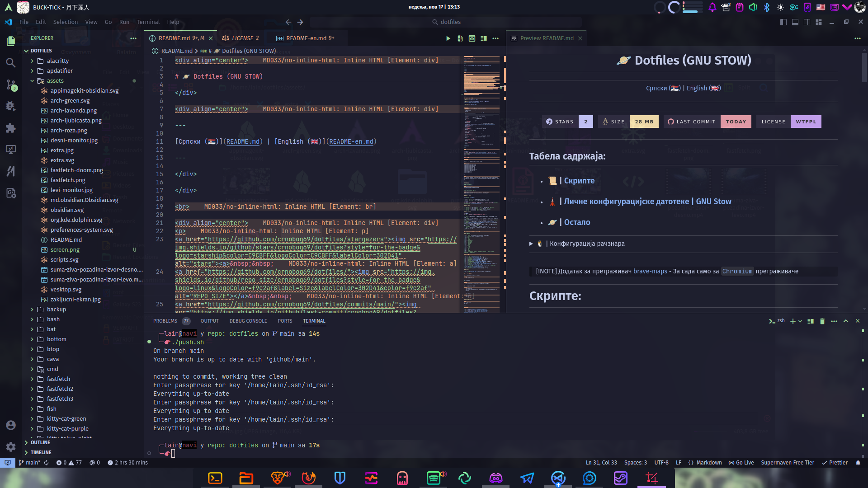Open the Terminal menu
Image resolution: width=868 pixels, height=488 pixels.
pos(148,22)
